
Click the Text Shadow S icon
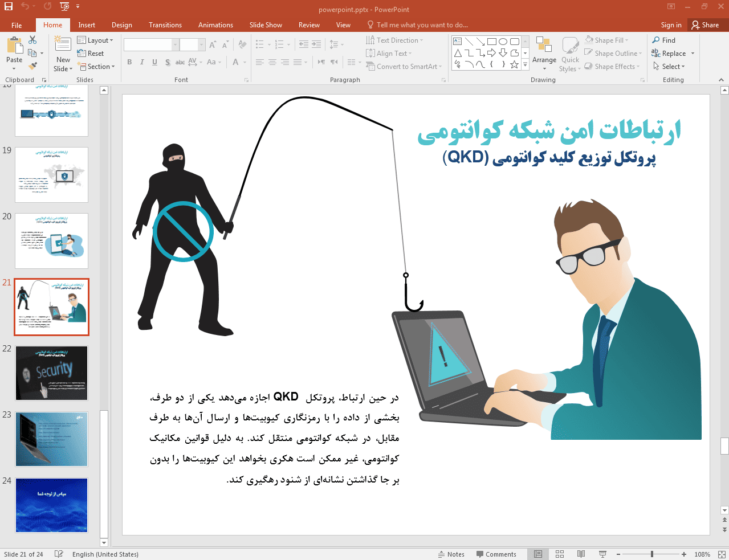[168, 62]
